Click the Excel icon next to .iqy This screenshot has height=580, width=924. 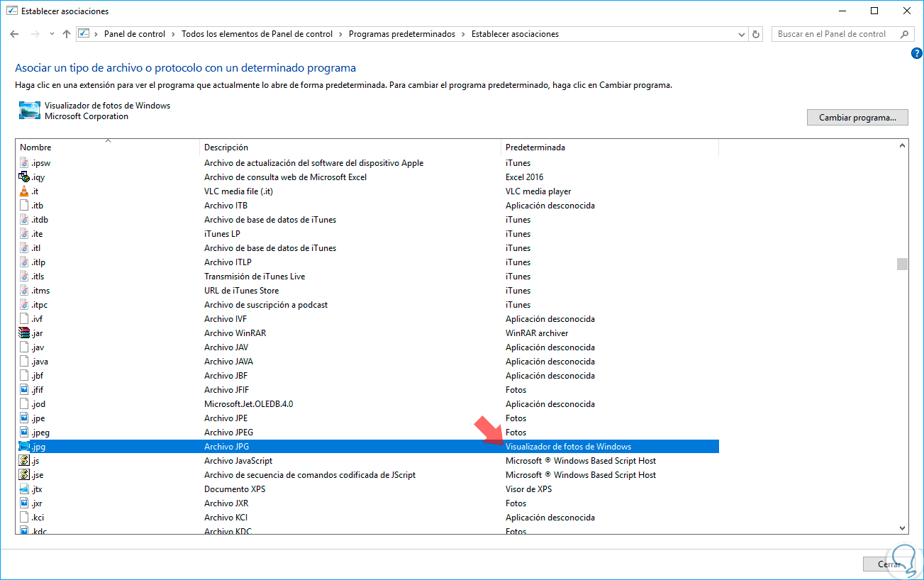[x=24, y=177]
